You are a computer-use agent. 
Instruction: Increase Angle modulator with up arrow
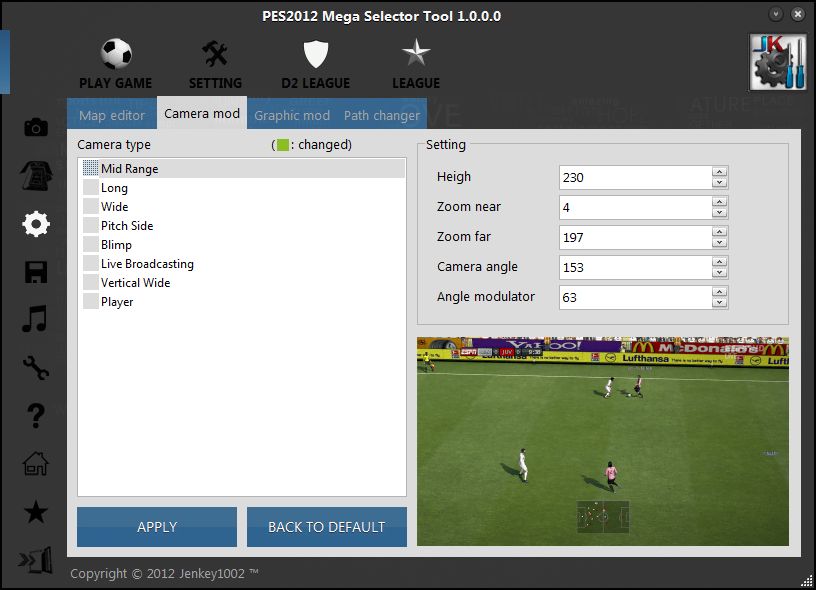(719, 292)
